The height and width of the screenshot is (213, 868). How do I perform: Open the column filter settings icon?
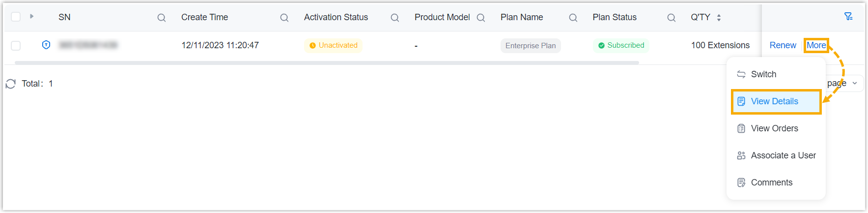point(848,17)
